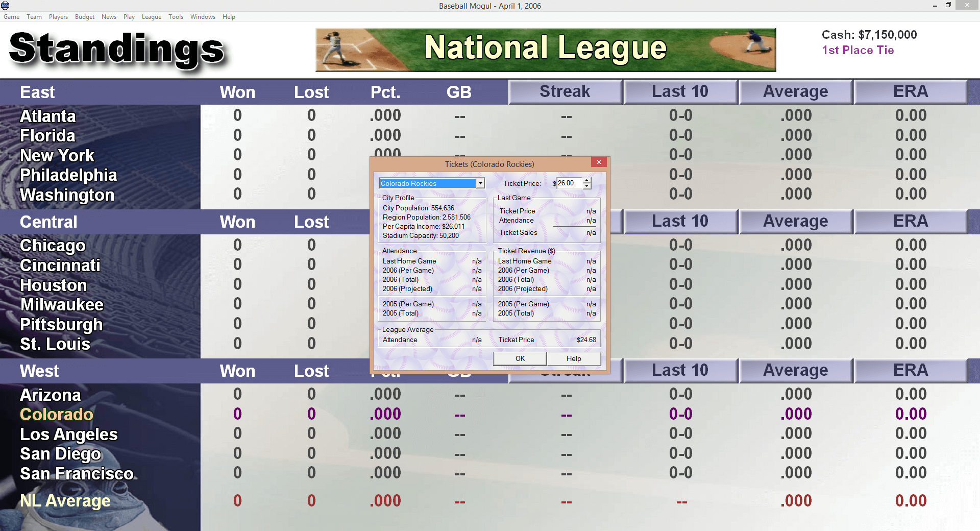This screenshot has width=980, height=531.
Task: Select the New York team
Action: (x=57, y=155)
